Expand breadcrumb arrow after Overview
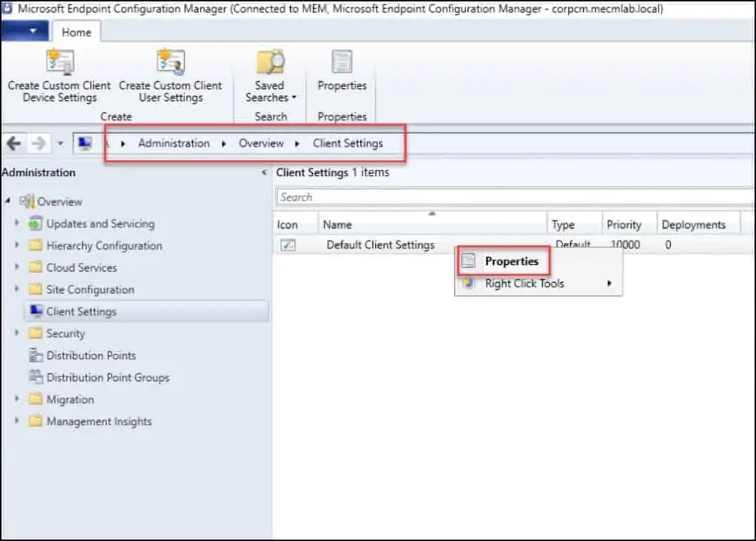The height and width of the screenshot is (541, 756). pos(297,144)
